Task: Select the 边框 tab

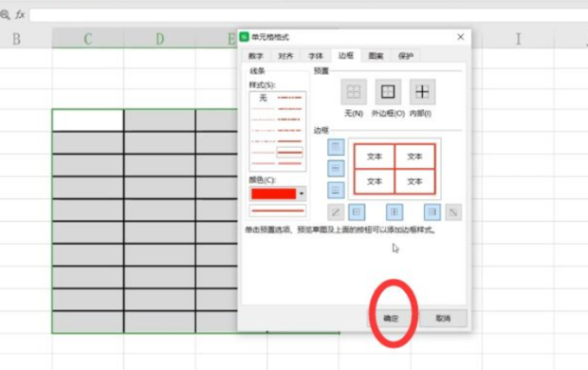Action: coord(346,56)
